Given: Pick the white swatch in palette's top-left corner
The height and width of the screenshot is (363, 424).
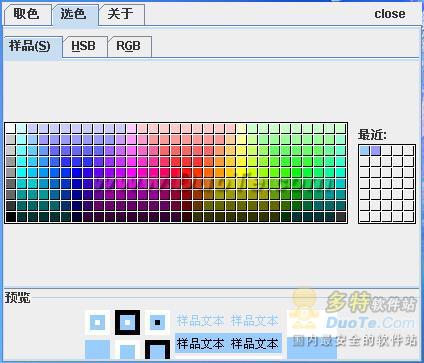Looking at the screenshot, I should (10, 128).
